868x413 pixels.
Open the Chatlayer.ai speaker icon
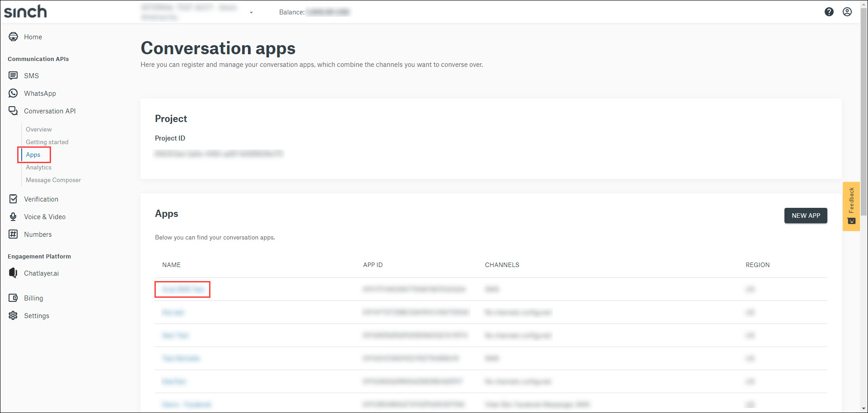tap(13, 273)
